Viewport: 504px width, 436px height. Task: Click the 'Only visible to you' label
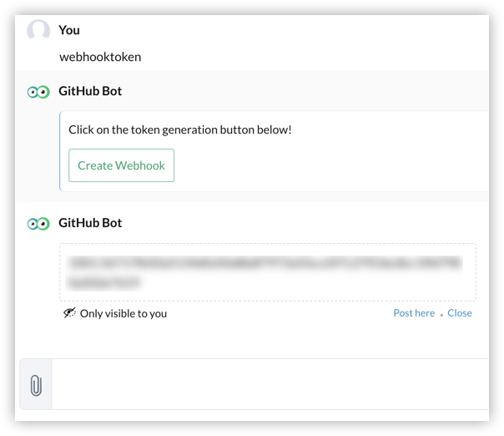pyautogui.click(x=123, y=314)
